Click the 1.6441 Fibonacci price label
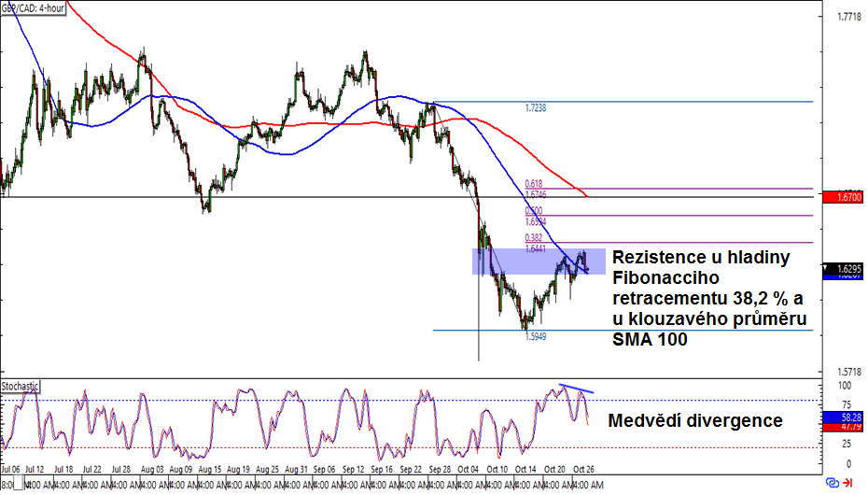 tap(536, 248)
